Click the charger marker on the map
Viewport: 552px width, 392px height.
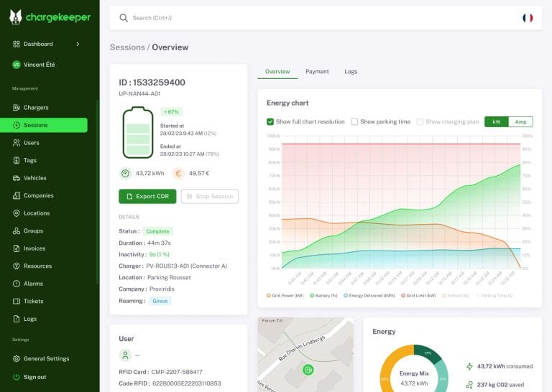[x=308, y=370]
